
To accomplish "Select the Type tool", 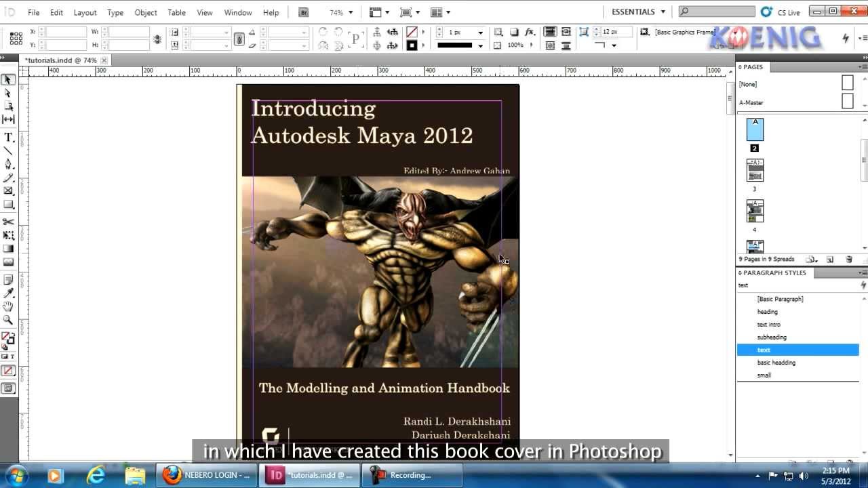I will [8, 138].
